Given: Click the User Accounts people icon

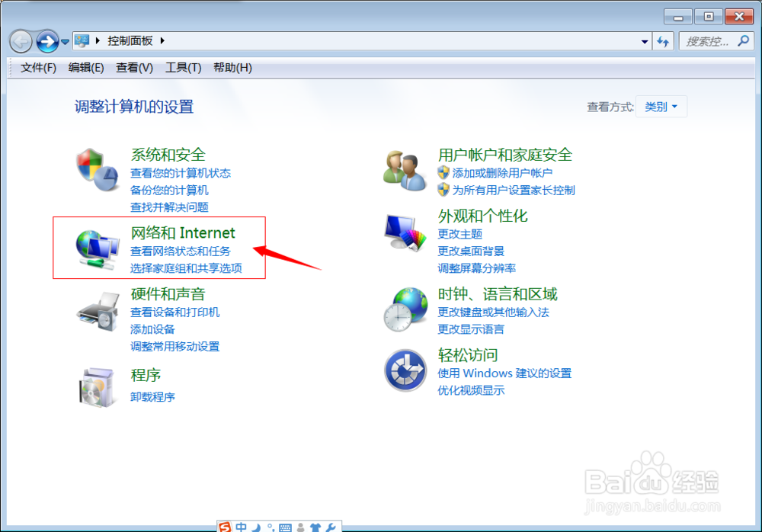Looking at the screenshot, I should click(405, 170).
